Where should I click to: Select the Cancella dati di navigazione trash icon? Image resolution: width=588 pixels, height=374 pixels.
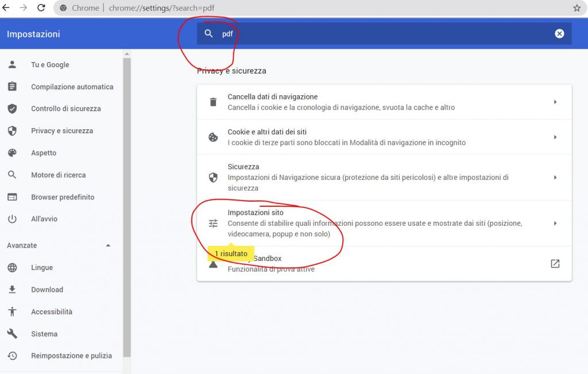click(213, 101)
